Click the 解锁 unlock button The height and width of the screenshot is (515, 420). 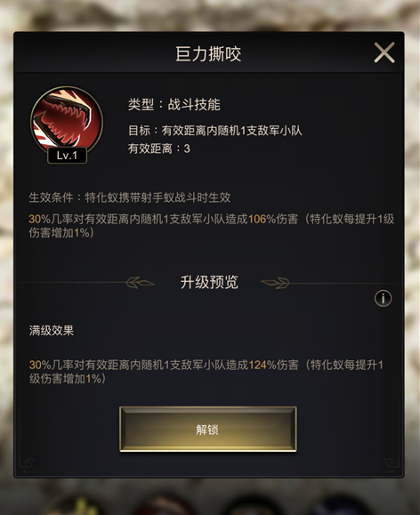point(208,429)
